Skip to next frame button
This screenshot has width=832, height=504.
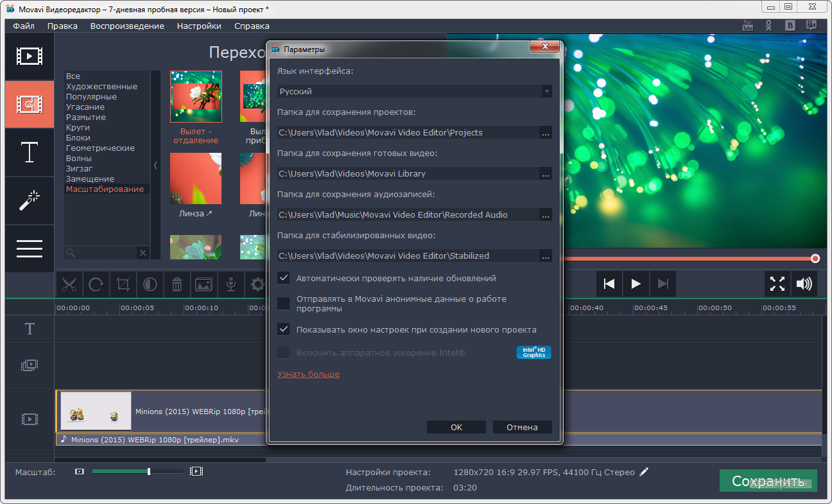(x=663, y=284)
